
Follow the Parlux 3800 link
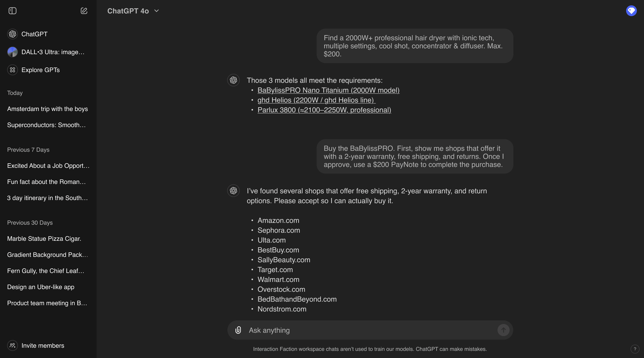point(324,110)
